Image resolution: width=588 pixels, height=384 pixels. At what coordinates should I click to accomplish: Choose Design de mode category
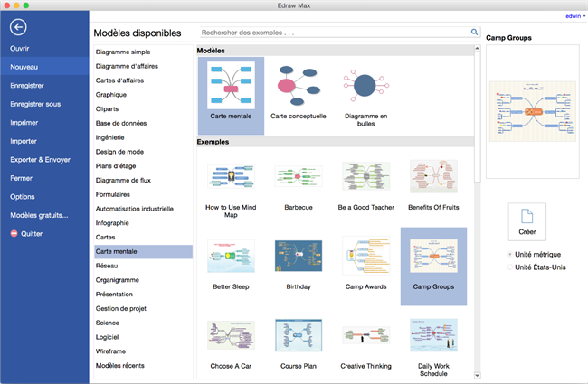pyautogui.click(x=119, y=152)
